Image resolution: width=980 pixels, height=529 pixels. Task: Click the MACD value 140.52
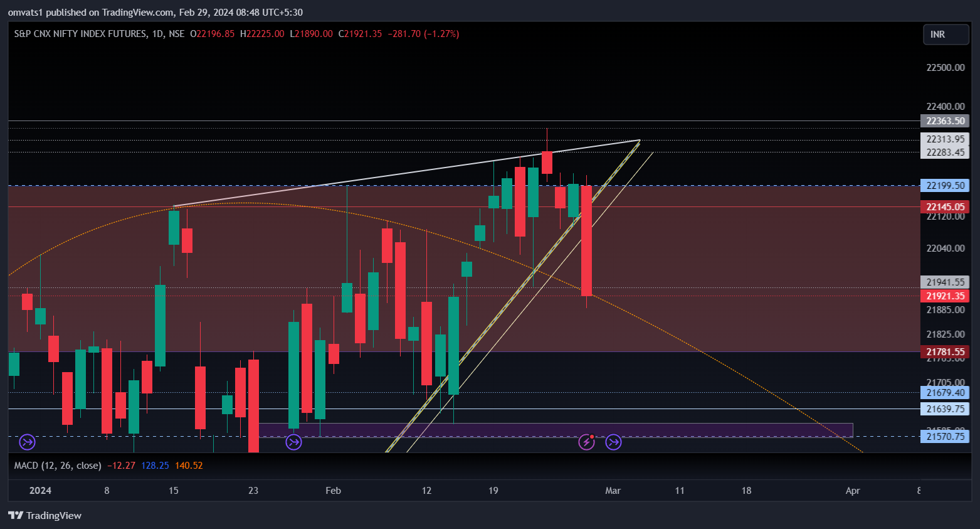pos(189,466)
